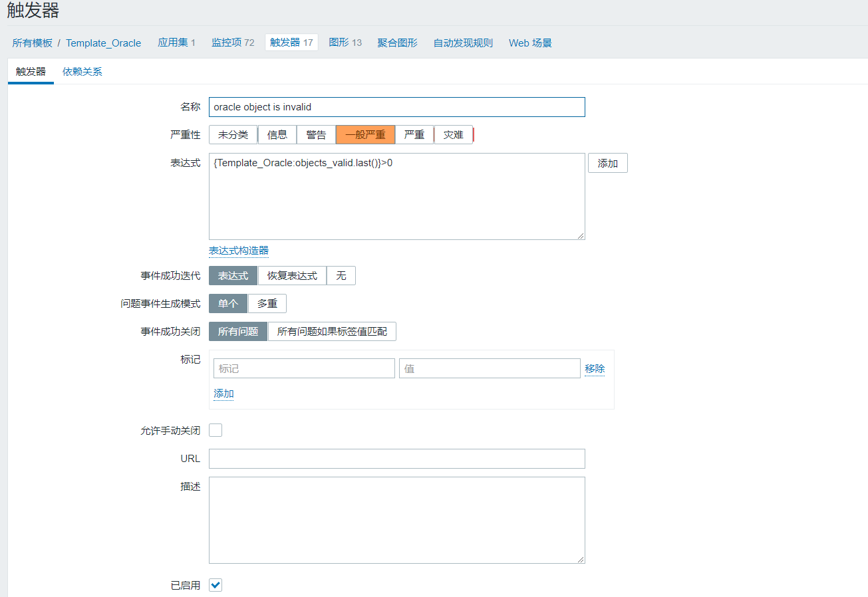Set severity to 一般严重

click(x=365, y=134)
